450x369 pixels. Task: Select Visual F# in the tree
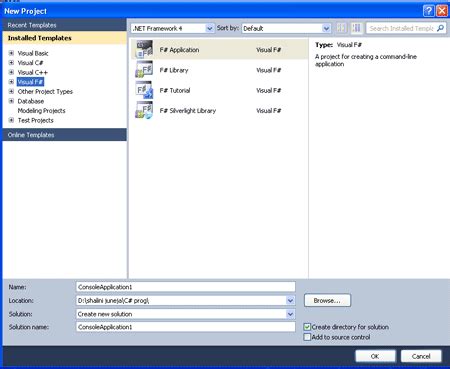click(x=30, y=82)
